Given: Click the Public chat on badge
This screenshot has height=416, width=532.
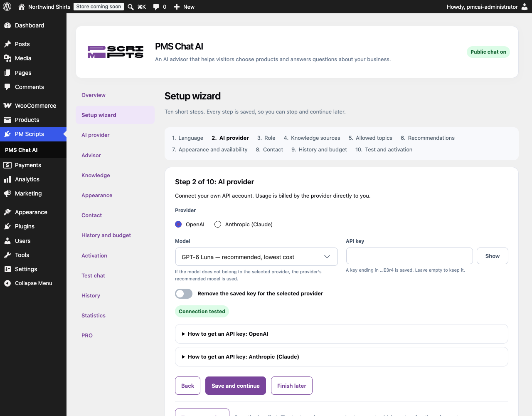Looking at the screenshot, I should [x=488, y=52].
